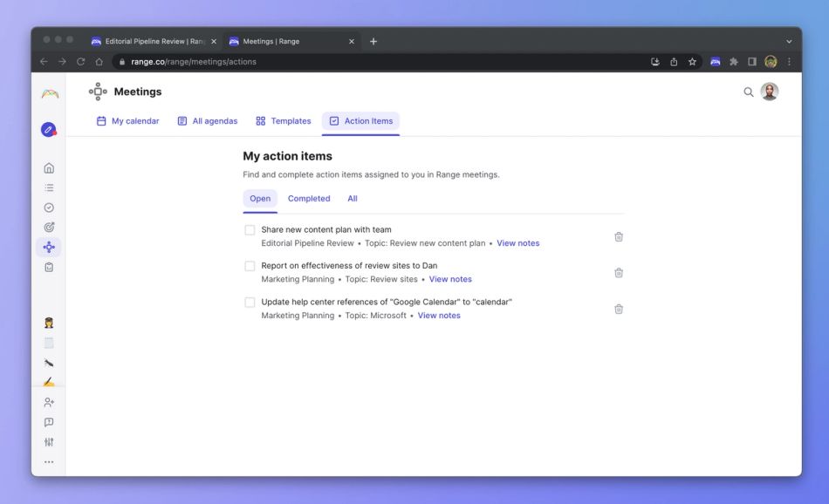Go to Home icon in sidebar

pos(49,168)
